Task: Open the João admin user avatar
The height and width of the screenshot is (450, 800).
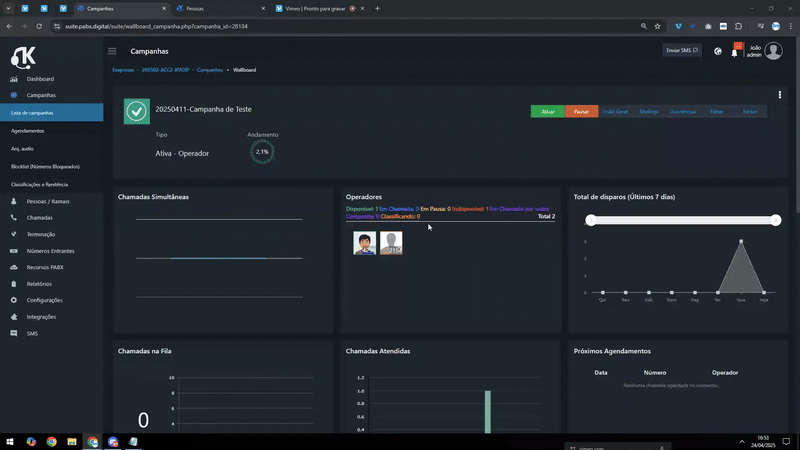Action: click(x=773, y=51)
